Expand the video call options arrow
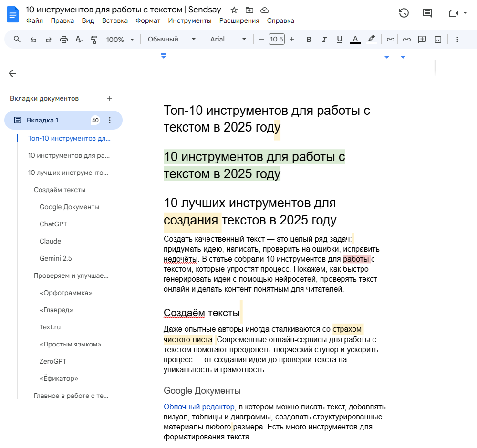This screenshot has height=448, width=477. [465, 13]
